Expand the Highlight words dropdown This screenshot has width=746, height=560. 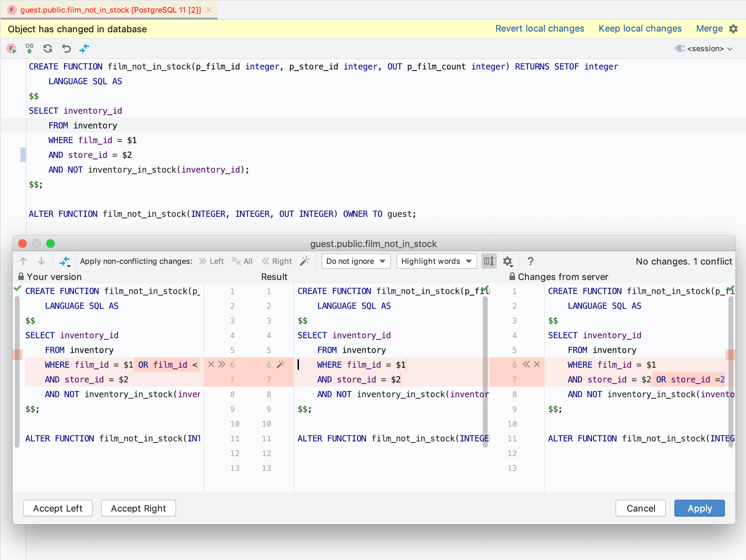coord(436,261)
